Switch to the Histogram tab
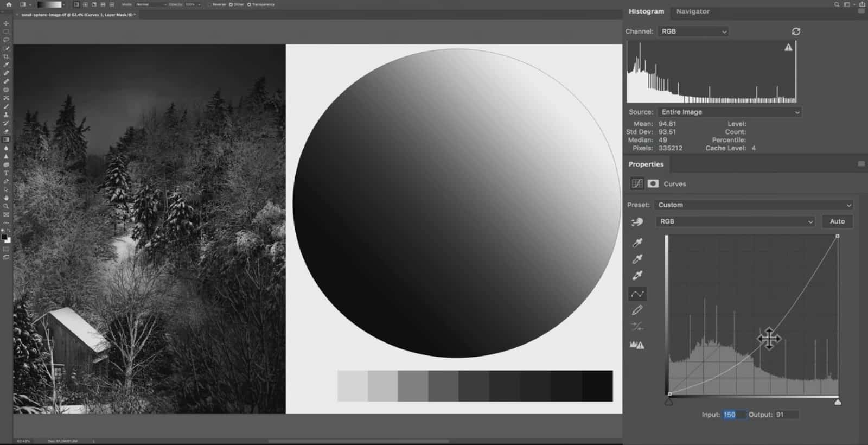This screenshot has width=868, height=445. pos(646,11)
